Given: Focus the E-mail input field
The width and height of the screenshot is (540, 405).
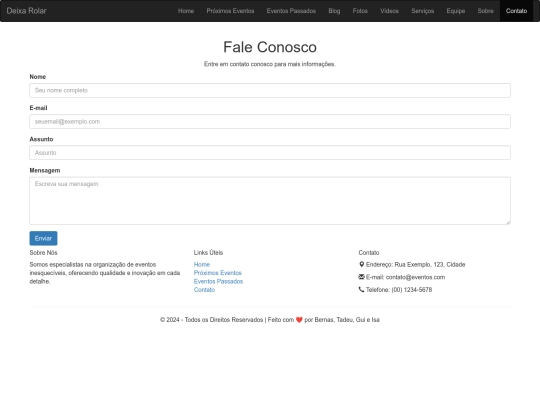Looking at the screenshot, I should (x=270, y=122).
